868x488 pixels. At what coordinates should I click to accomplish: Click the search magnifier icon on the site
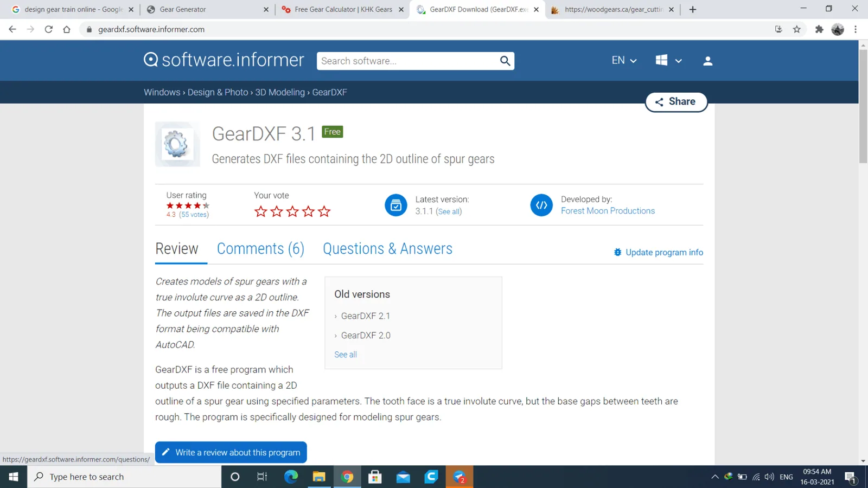click(505, 61)
